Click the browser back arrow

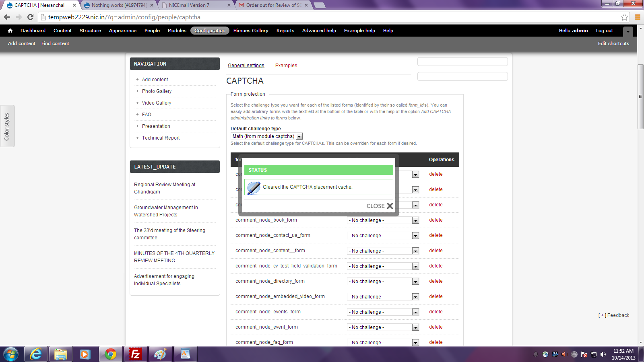7,17
